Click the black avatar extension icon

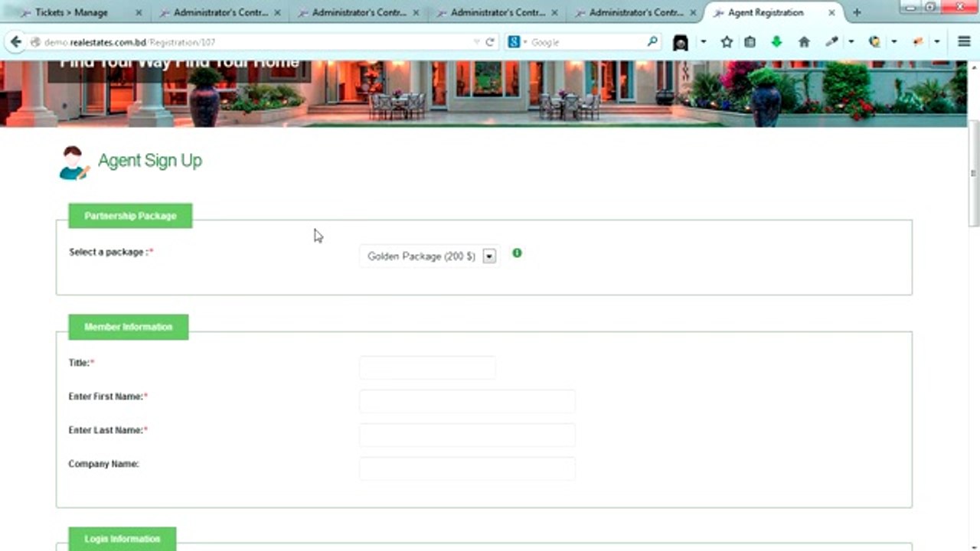pyautogui.click(x=681, y=43)
